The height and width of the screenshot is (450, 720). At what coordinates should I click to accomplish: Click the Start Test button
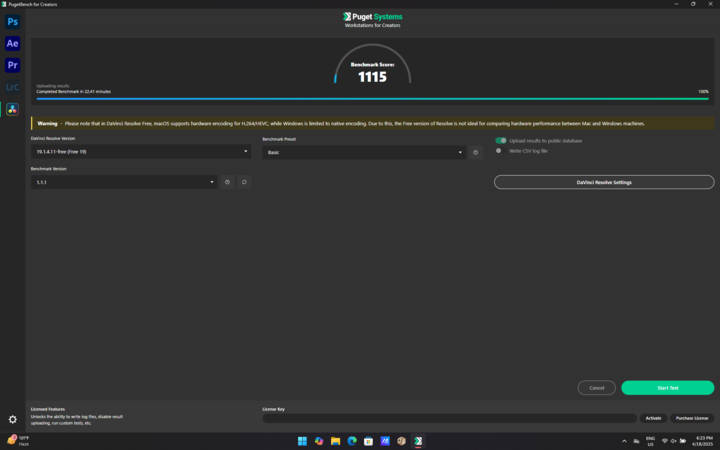(668, 388)
